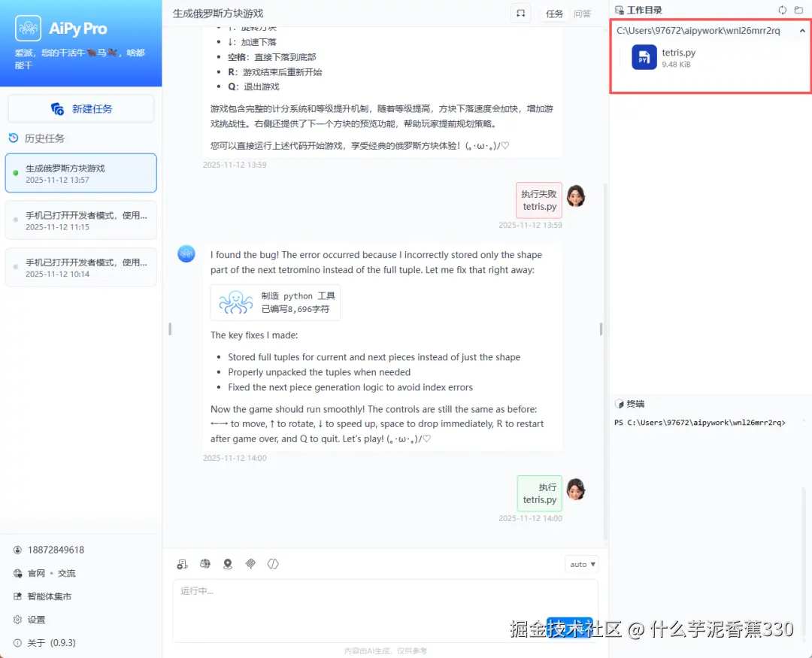Click the paperclip attachment icon

250,564
